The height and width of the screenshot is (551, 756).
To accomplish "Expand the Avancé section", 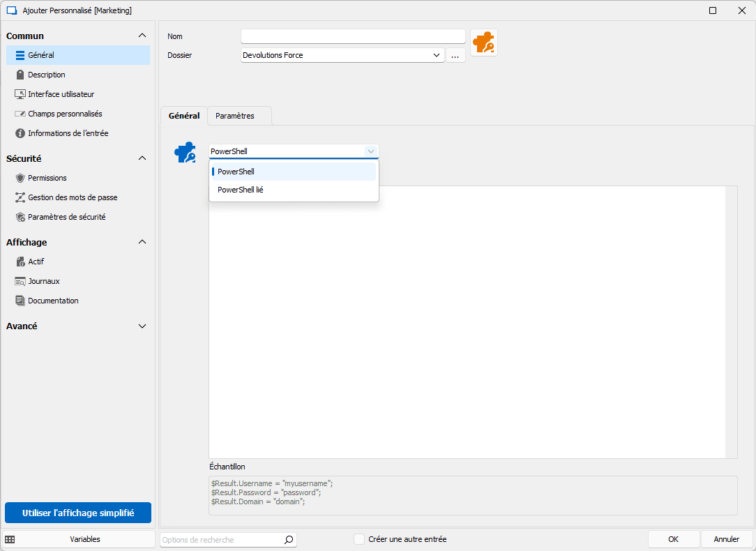I will 142,326.
